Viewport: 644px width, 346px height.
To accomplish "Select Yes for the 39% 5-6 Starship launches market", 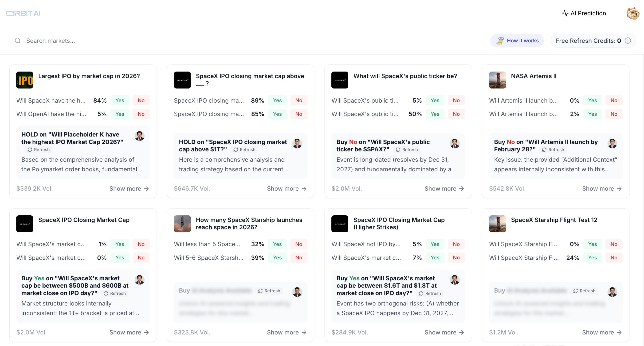I will tap(277, 258).
